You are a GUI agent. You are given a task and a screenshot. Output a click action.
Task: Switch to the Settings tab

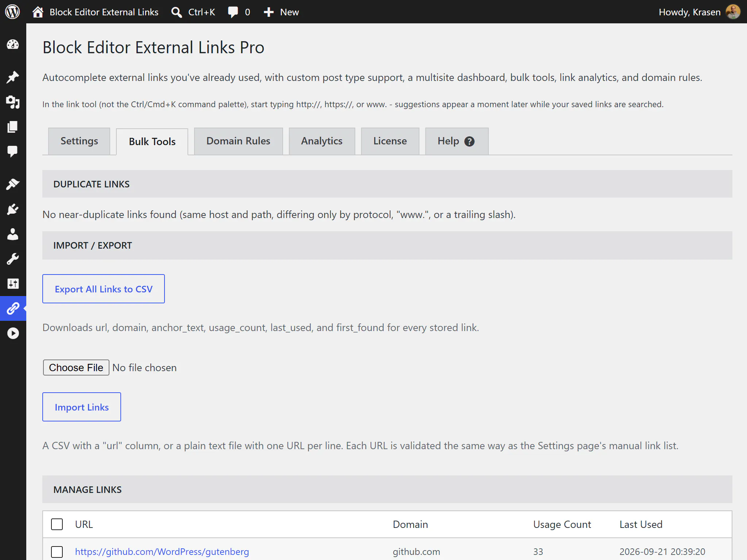coord(79,141)
